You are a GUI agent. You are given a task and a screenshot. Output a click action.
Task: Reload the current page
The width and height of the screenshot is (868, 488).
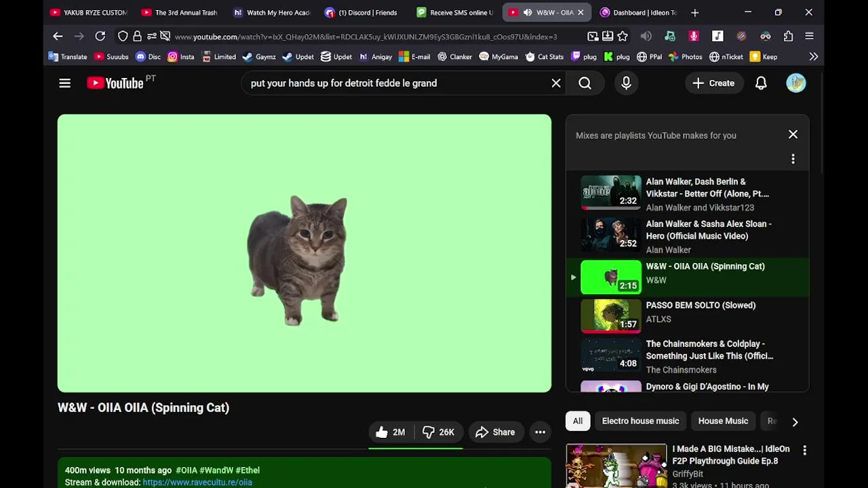click(x=100, y=37)
